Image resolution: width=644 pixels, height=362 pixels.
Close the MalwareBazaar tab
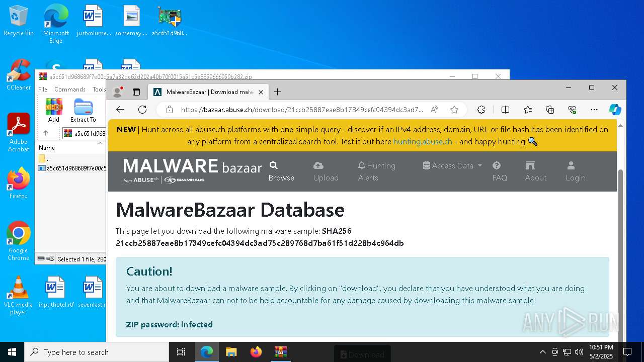click(x=261, y=92)
